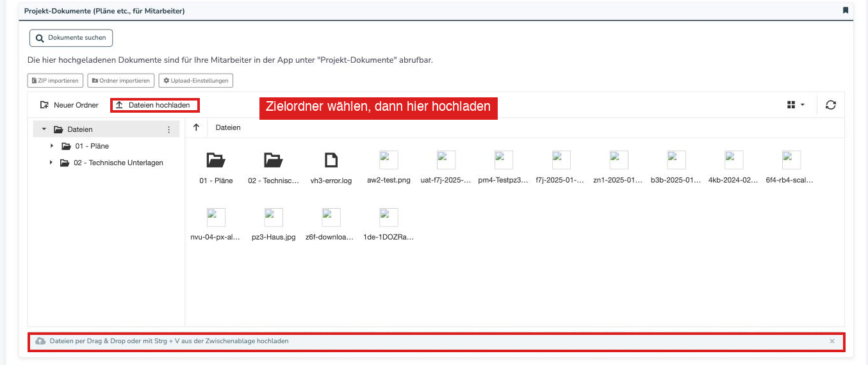The height and width of the screenshot is (365, 868).
Task: Select the vh3-error.log file icon
Action: point(331,159)
